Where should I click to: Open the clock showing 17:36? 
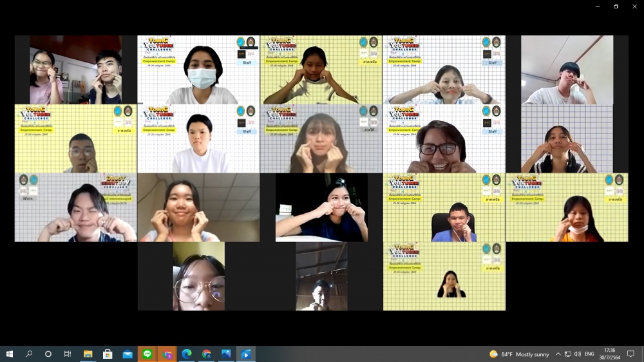pyautogui.click(x=610, y=354)
